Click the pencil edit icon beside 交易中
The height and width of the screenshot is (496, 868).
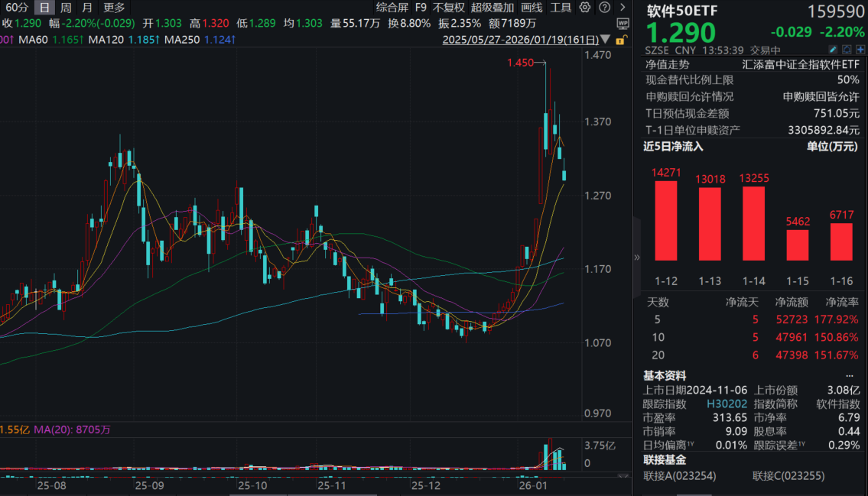[x=833, y=49]
